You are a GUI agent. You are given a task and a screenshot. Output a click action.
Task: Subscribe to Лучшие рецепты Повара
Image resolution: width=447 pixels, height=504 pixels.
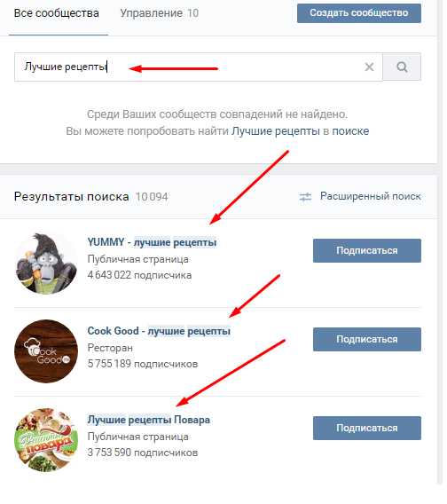[x=367, y=429]
